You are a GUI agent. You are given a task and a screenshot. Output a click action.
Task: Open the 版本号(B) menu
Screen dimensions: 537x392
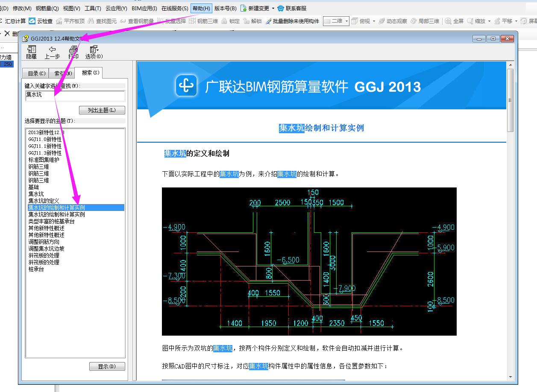(x=225, y=8)
